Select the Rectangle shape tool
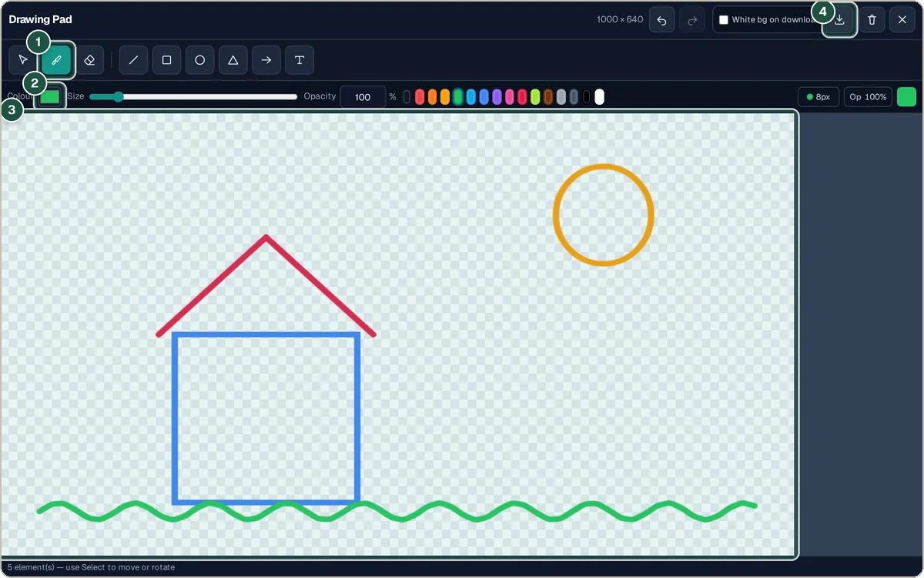924x578 pixels. 166,60
